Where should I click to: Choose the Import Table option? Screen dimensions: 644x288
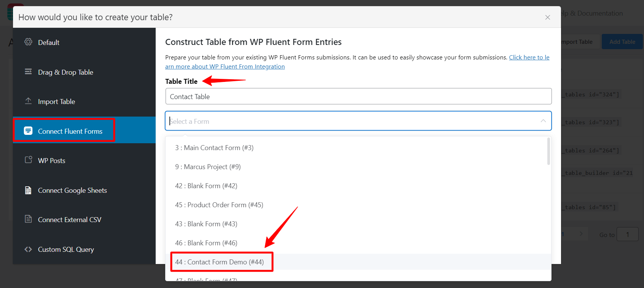(56, 102)
